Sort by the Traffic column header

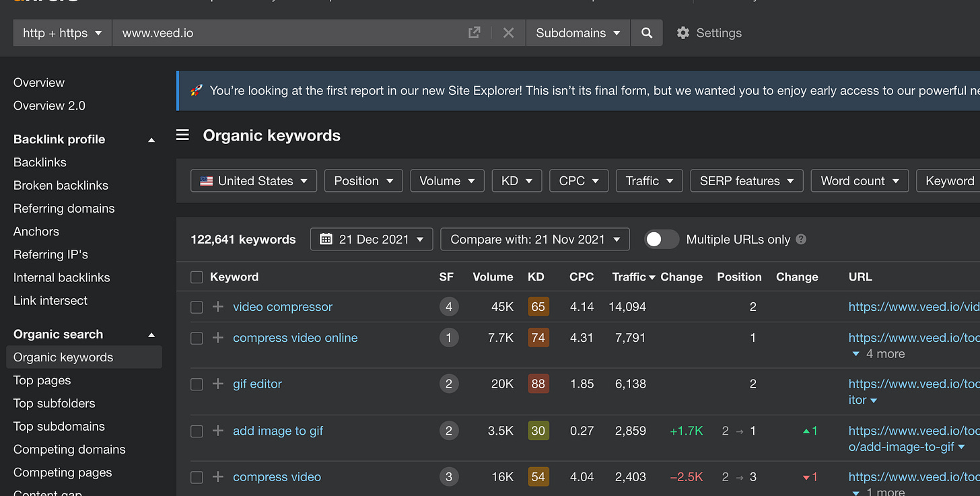[633, 277]
